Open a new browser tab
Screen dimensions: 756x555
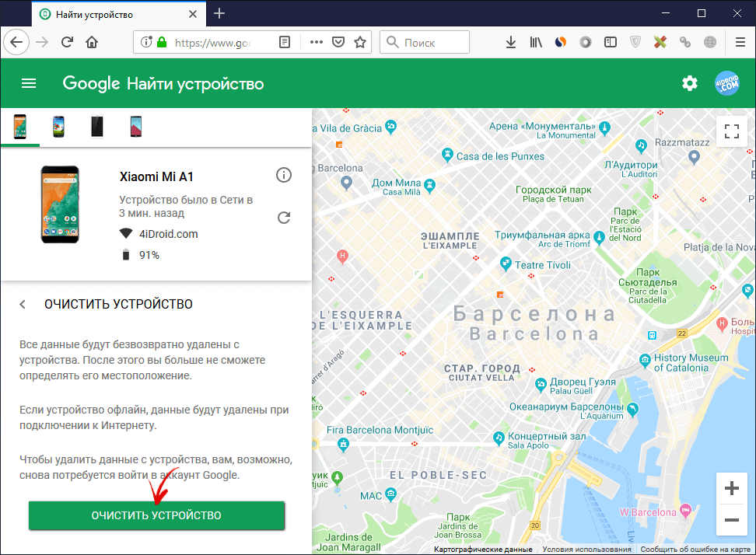[x=219, y=13]
